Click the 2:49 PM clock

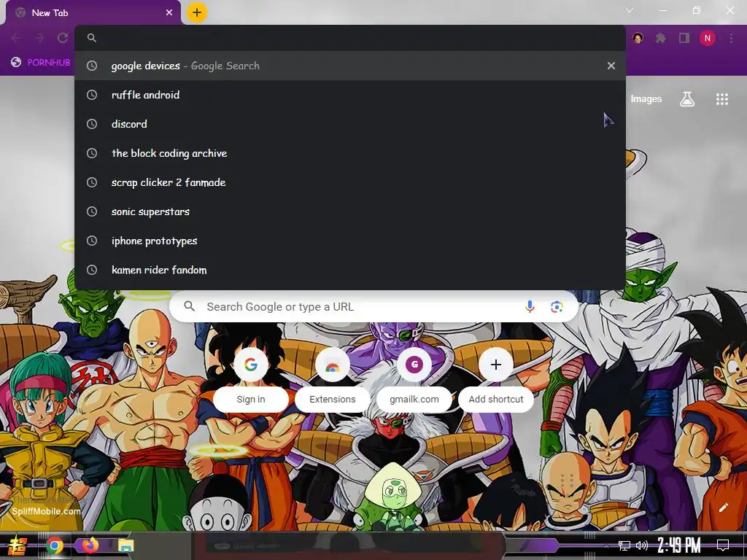[x=679, y=545]
